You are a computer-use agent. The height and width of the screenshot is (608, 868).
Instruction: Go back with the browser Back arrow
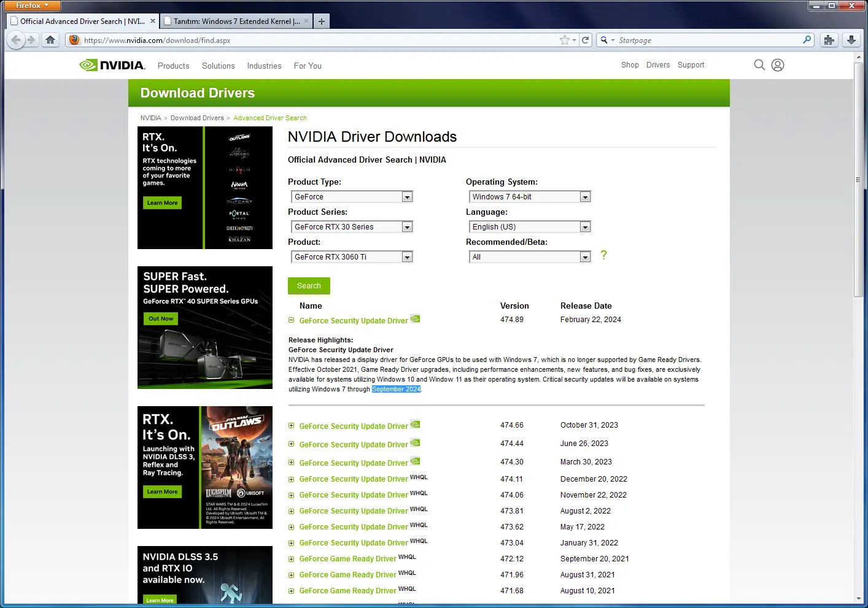[16, 40]
